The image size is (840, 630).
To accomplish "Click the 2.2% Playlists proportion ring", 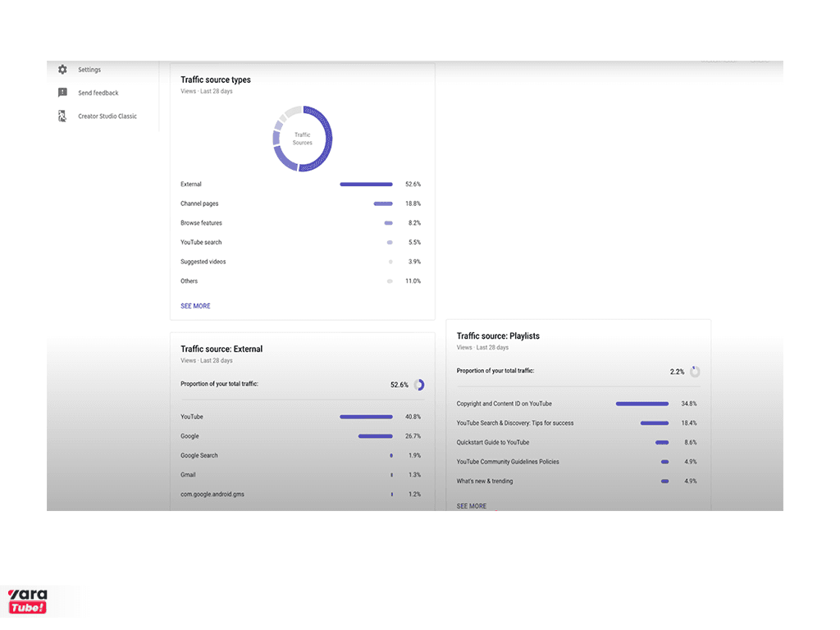I will [x=695, y=372].
